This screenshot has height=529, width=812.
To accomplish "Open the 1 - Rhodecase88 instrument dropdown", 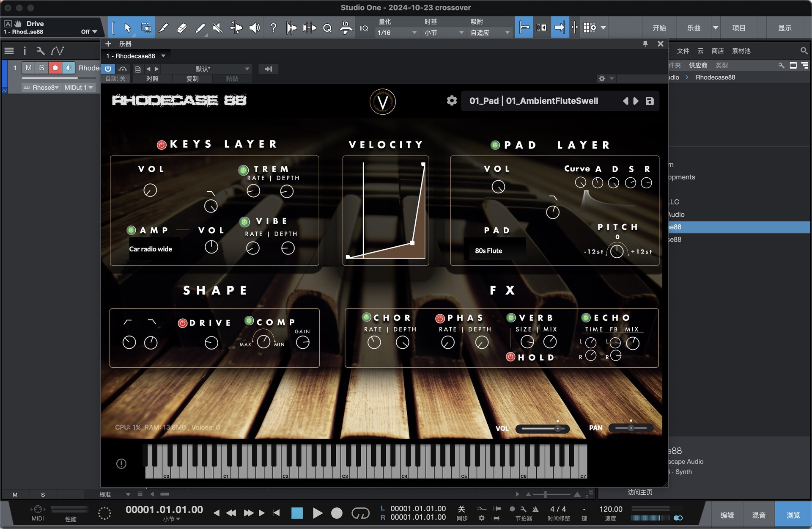I will (x=135, y=56).
